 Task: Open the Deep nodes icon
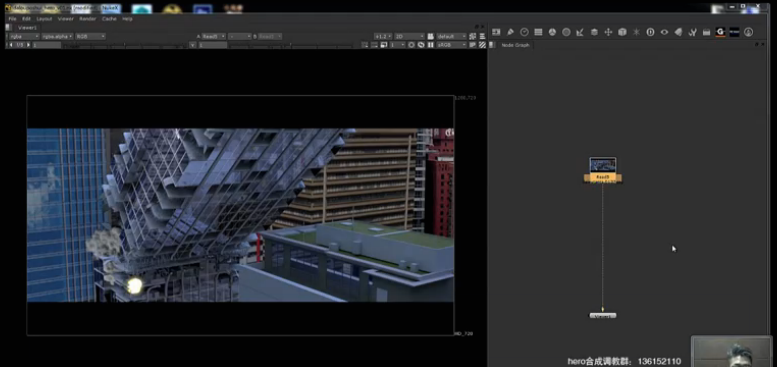pos(650,32)
